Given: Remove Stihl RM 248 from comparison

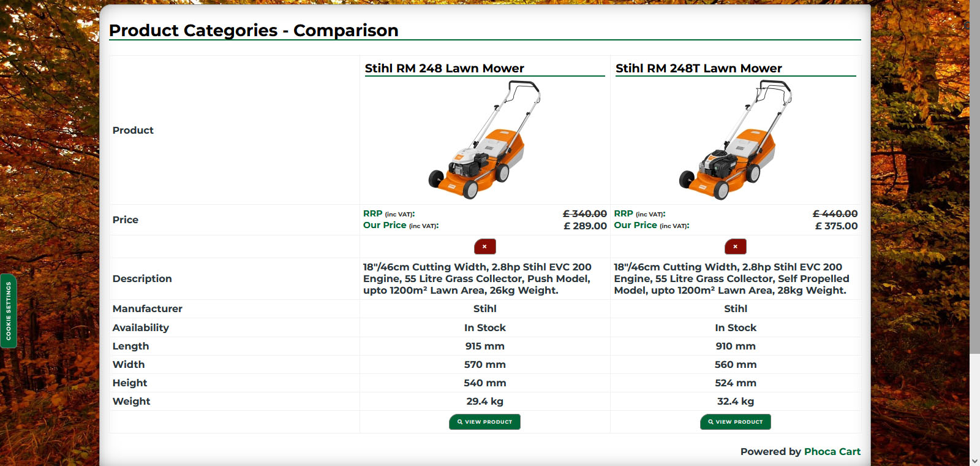Looking at the screenshot, I should tap(484, 246).
